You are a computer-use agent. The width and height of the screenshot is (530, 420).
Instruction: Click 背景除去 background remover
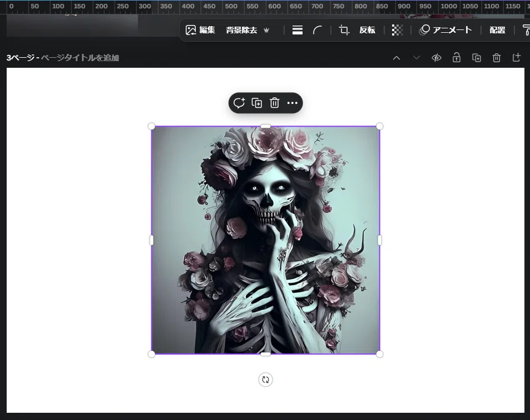[241, 30]
